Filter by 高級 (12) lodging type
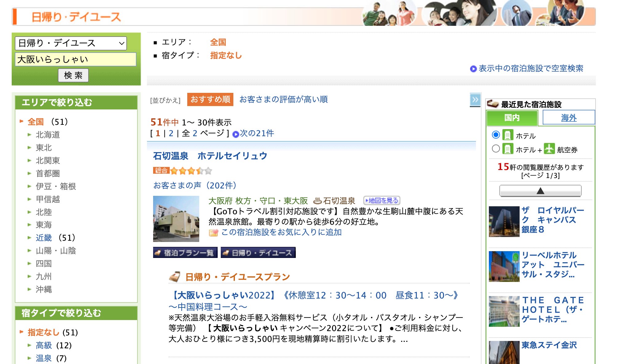This screenshot has height=364, width=618. (44, 345)
